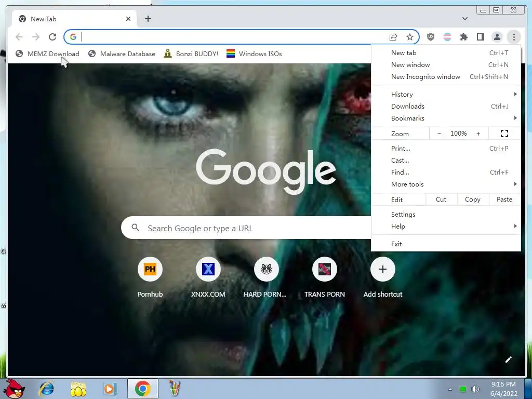Expand the Bookmarks submenu
This screenshot has width=532, height=399.
tap(446, 118)
